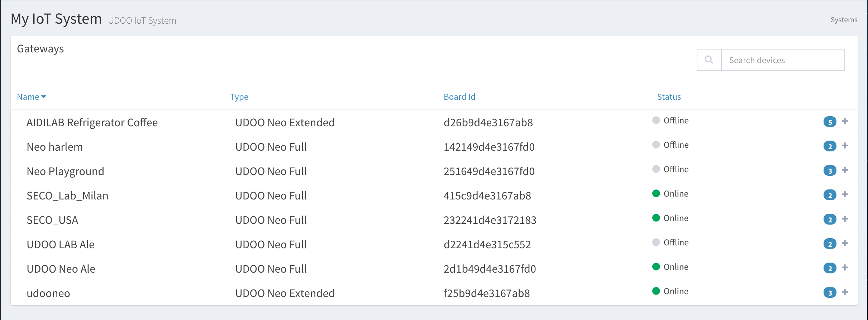The width and height of the screenshot is (868, 320).
Task: Click gray offline status dot for Neo Playground
Action: pyautogui.click(x=656, y=169)
